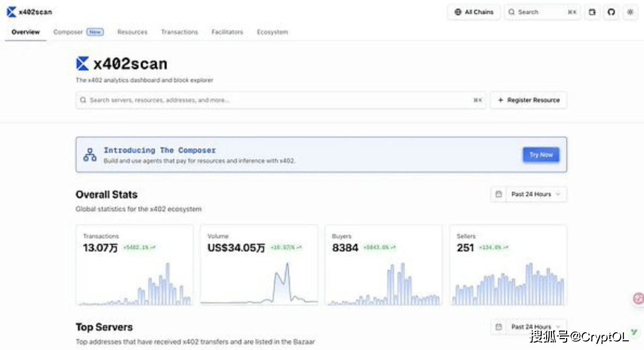This screenshot has height=350, width=644.
Task: Expand Overall Stats Past 24 Hours dropdown
Action: 536,194
